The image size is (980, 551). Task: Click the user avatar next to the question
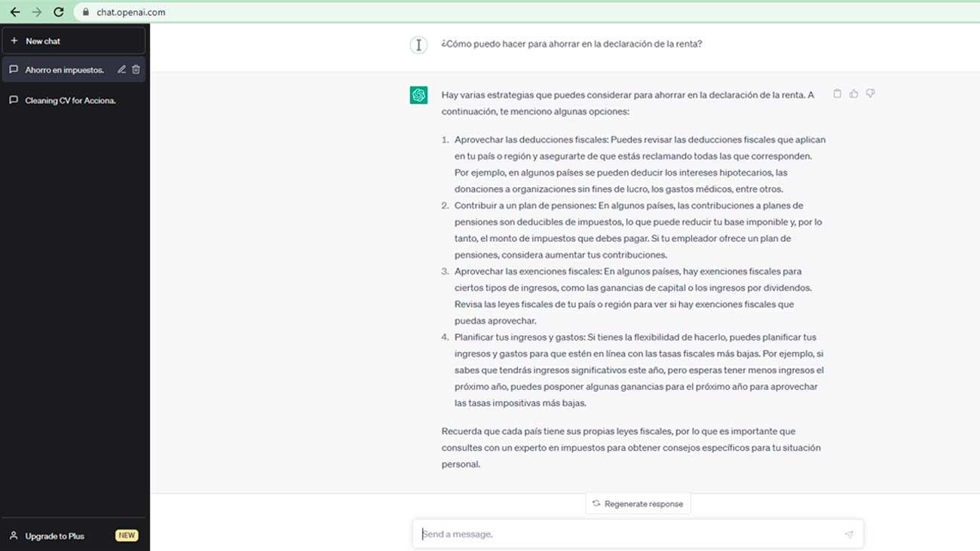pyautogui.click(x=418, y=44)
